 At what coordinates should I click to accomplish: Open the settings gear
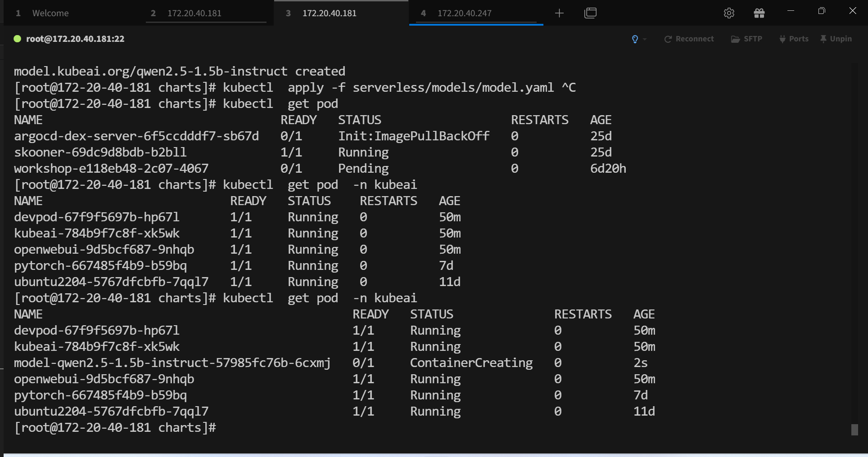tap(729, 13)
